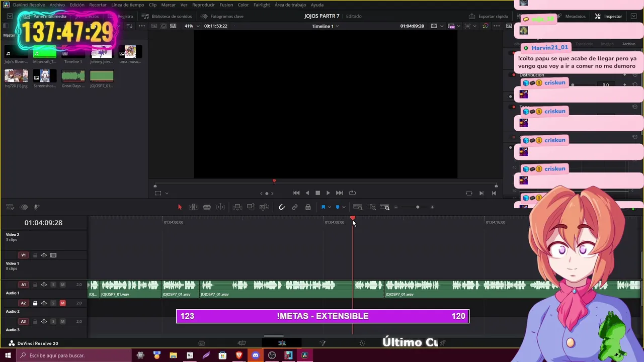Click Detail Zoom icon
644x362 pixels.
click(373, 207)
